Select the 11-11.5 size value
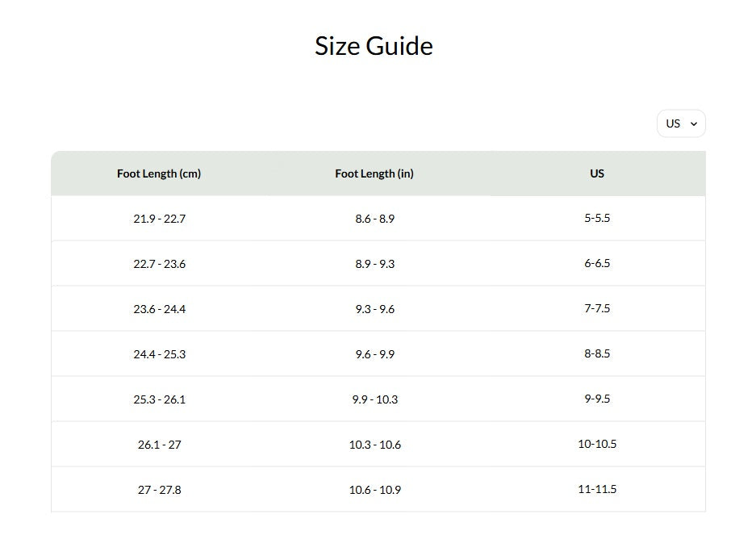 596,489
